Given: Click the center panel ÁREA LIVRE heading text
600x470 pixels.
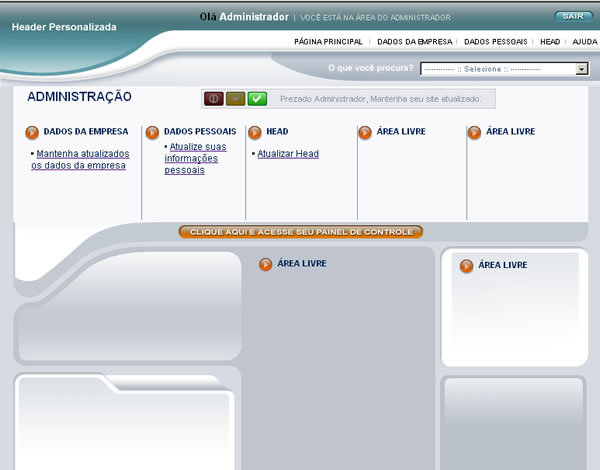Looking at the screenshot, I should click(302, 263).
